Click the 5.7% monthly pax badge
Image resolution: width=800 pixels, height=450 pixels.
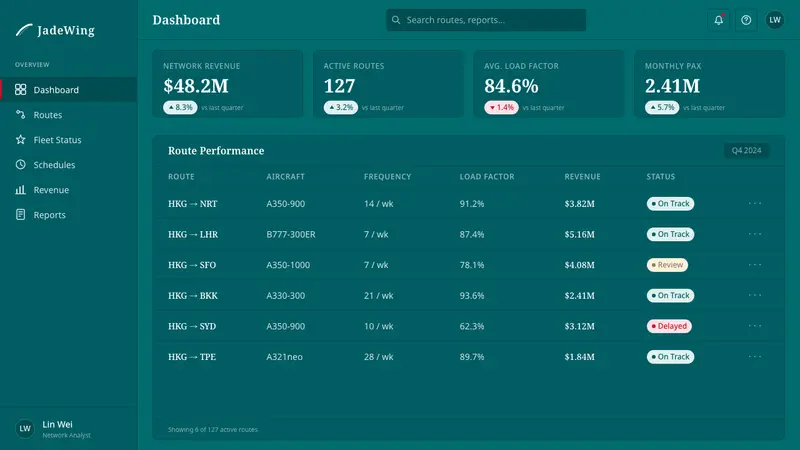click(x=662, y=108)
